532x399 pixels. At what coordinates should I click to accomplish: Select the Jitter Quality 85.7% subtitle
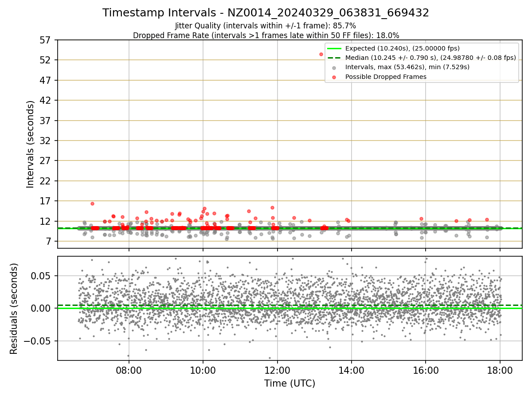tap(266, 26)
